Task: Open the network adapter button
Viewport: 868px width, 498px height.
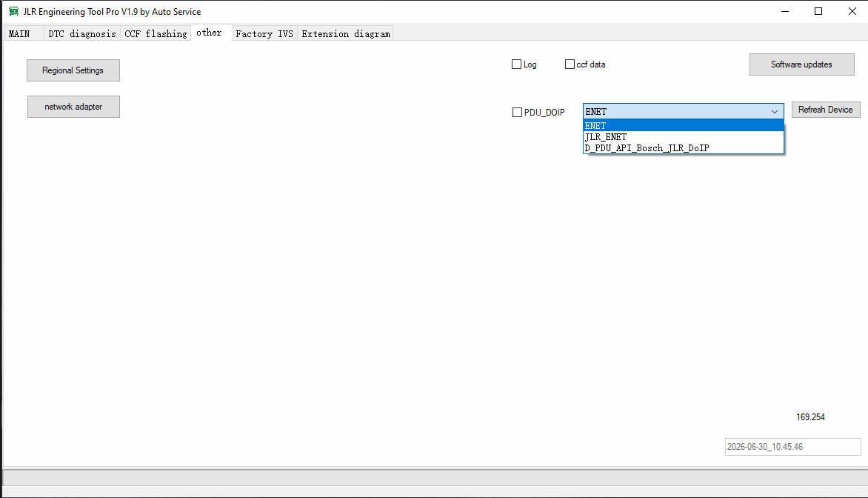Action: pyautogui.click(x=73, y=107)
